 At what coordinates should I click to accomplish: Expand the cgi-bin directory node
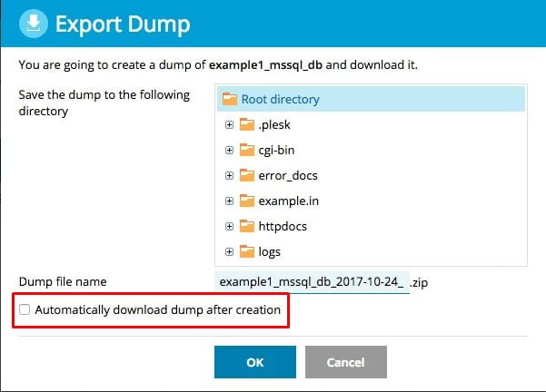pyautogui.click(x=230, y=150)
